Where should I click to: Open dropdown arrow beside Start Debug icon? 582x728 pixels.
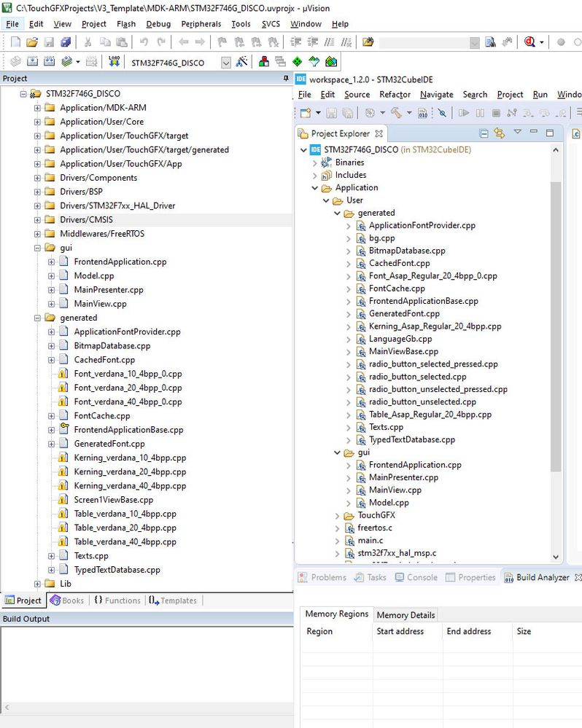pyautogui.click(x=542, y=42)
